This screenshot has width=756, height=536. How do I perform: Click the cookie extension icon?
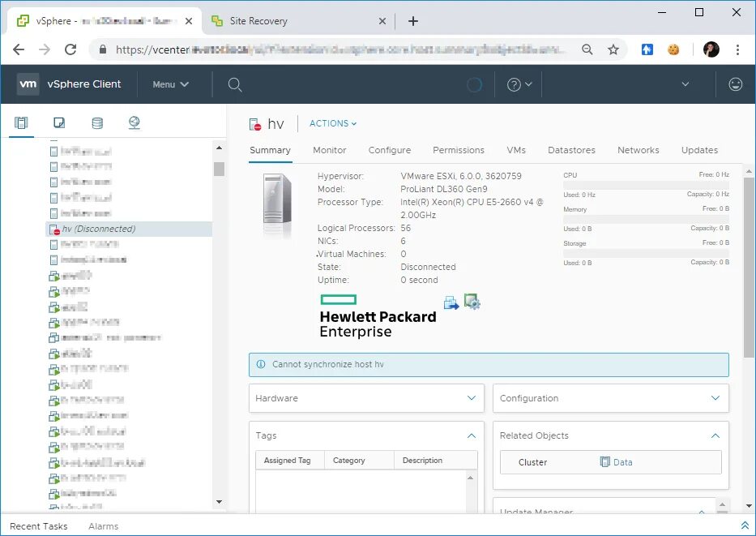(x=673, y=49)
